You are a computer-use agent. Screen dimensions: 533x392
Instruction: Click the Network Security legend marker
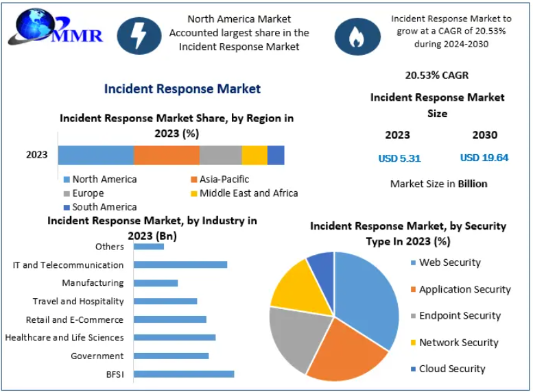click(412, 343)
